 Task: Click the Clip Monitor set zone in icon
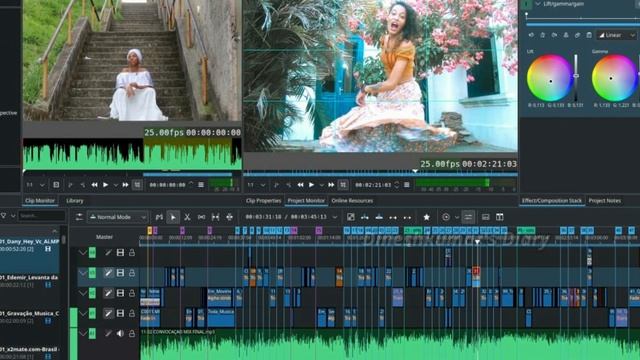(x=70, y=185)
